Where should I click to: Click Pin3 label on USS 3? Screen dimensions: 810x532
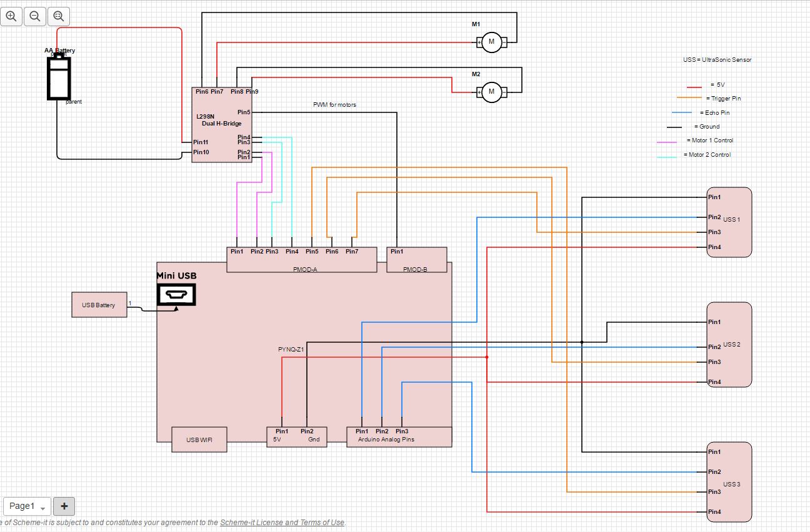[x=714, y=492]
